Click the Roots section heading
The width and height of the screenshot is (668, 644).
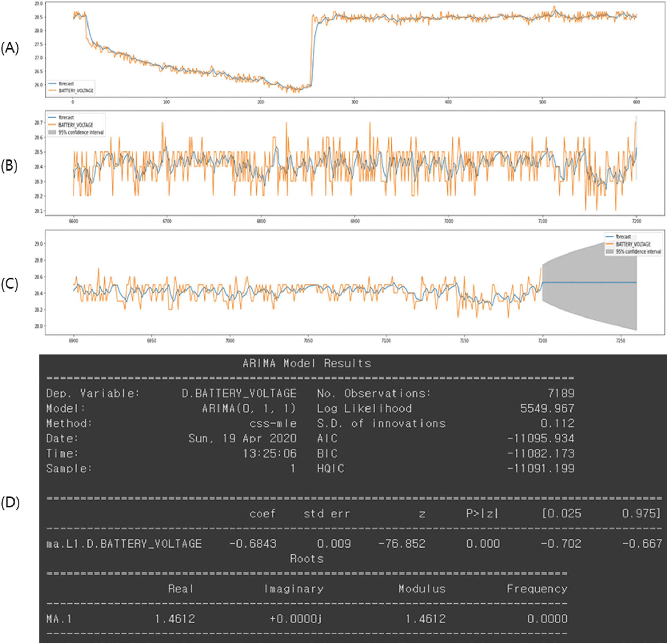click(x=307, y=559)
